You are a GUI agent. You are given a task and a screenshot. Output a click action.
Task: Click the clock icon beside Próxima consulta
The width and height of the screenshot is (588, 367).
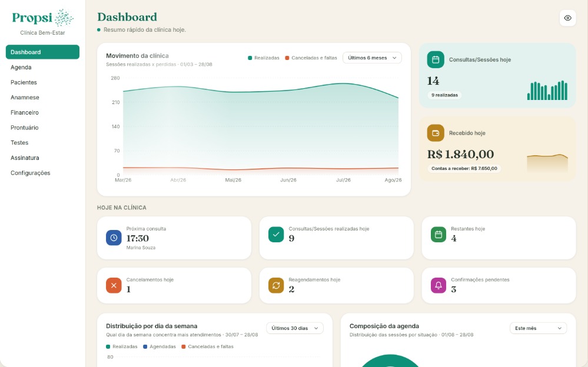pyautogui.click(x=114, y=238)
